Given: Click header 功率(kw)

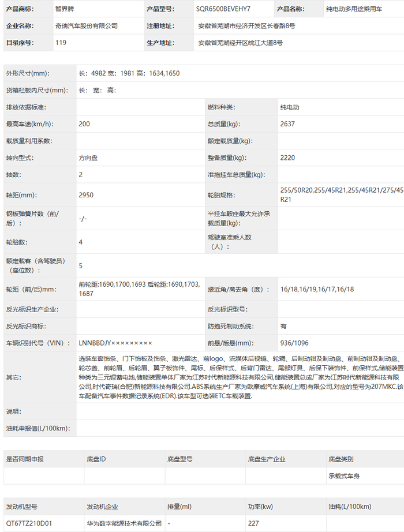Looking at the screenshot, I should 260,507.
